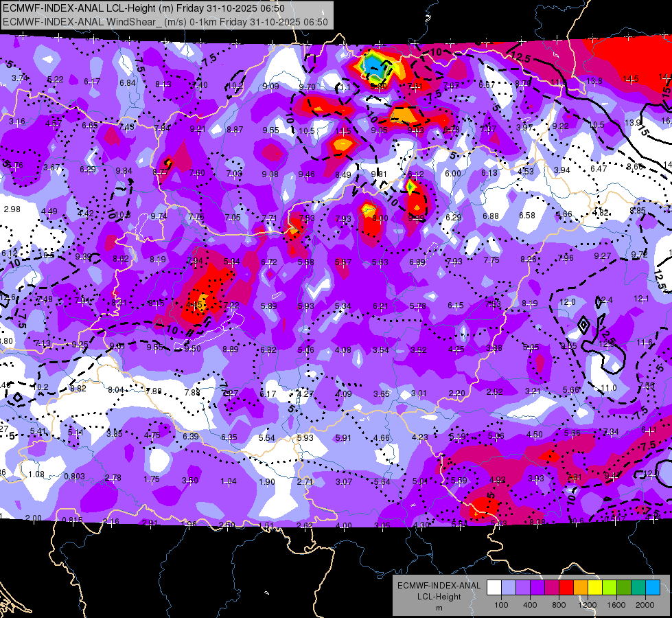Screen dimensions: 672x618
Task: Choose the dark green legend swatch
Action: (x=624, y=588)
